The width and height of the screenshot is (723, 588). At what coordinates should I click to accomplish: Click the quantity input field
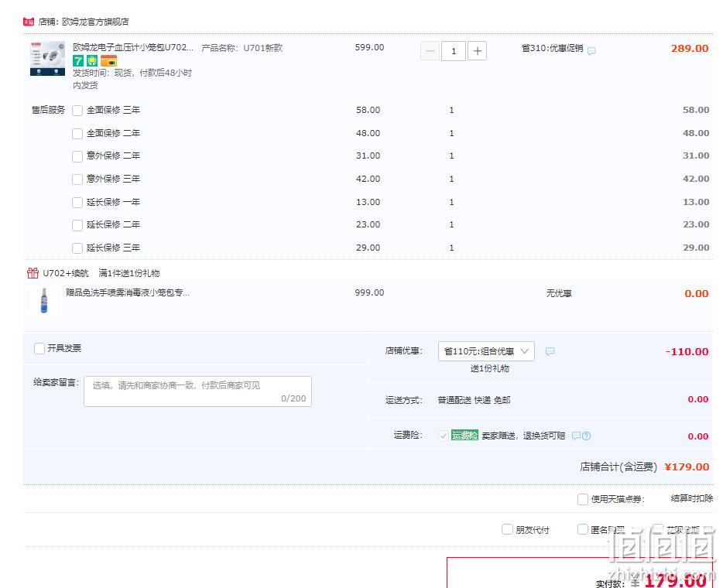coord(454,51)
